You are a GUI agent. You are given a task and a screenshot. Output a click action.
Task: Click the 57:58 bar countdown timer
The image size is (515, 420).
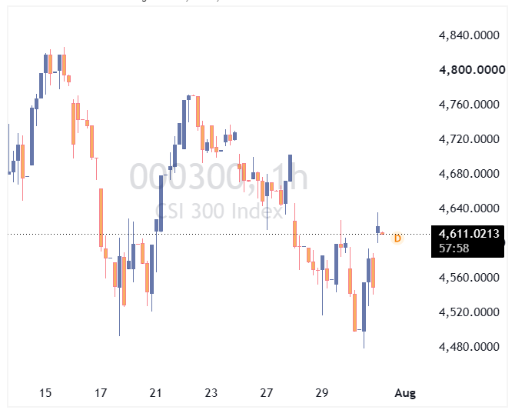point(454,248)
